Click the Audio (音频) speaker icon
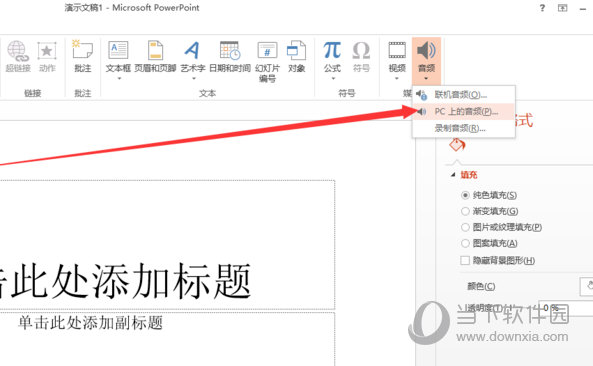 pyautogui.click(x=426, y=50)
